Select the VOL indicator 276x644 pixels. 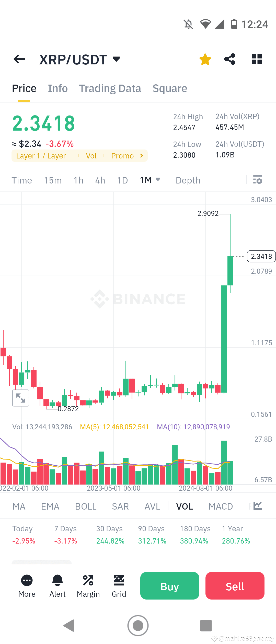click(184, 506)
